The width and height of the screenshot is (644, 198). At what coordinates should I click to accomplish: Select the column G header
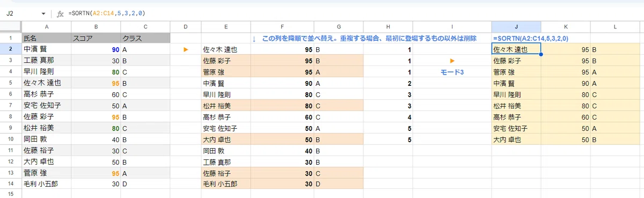339,27
